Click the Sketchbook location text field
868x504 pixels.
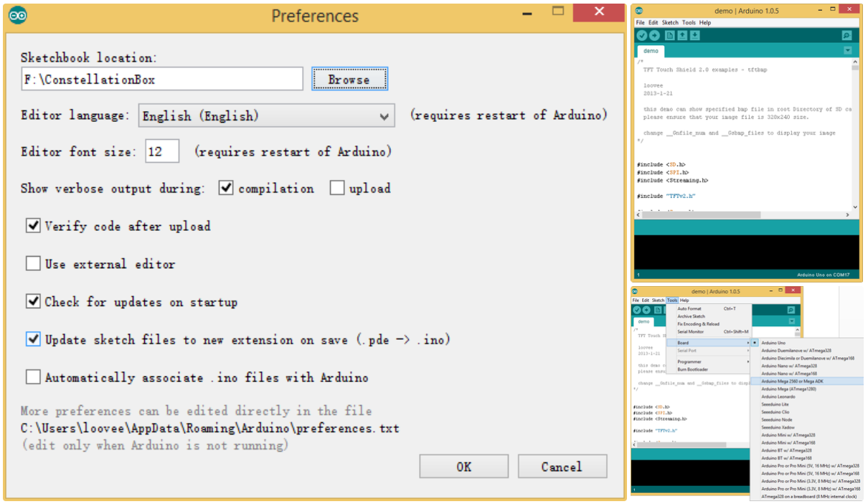click(162, 79)
